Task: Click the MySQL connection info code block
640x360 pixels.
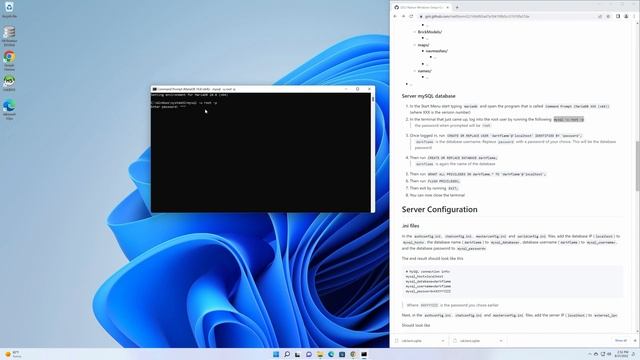Action: 512,281
